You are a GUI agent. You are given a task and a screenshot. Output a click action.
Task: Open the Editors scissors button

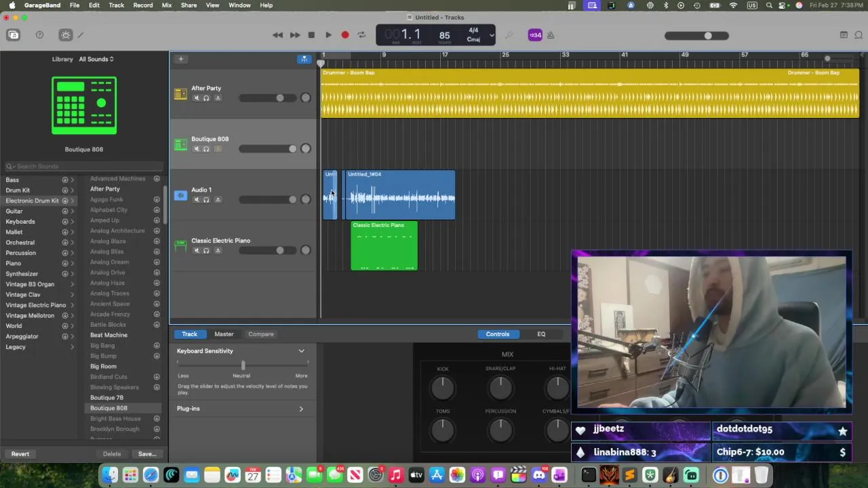(x=81, y=35)
